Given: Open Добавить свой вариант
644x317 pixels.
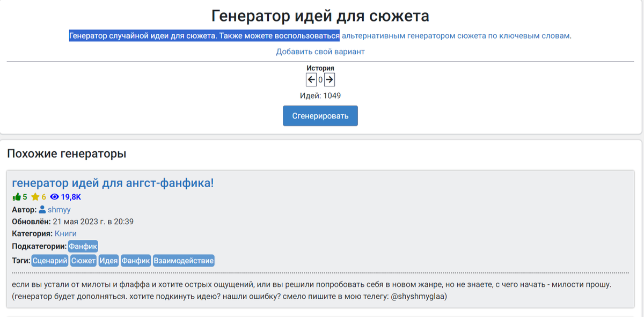Looking at the screenshot, I should [x=320, y=51].
